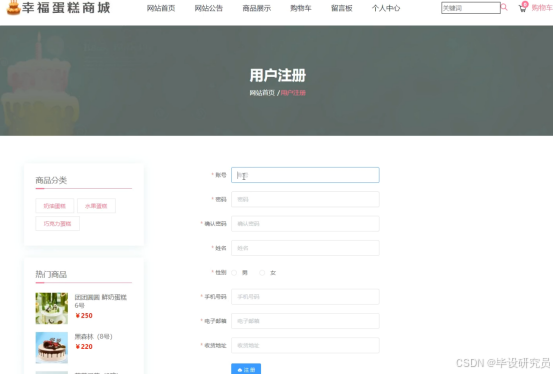Open the 留言板 nav menu item
Viewport: 554px width, 374px height.
[342, 8]
